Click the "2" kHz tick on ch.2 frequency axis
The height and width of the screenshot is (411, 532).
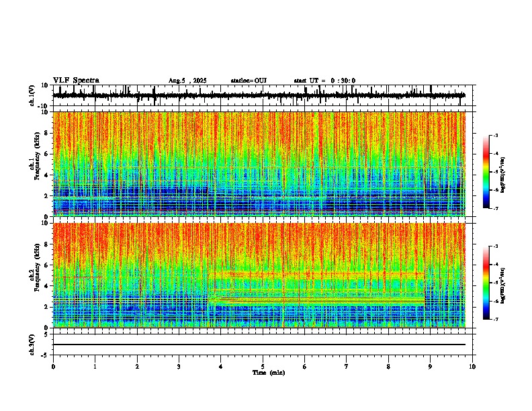(46, 307)
